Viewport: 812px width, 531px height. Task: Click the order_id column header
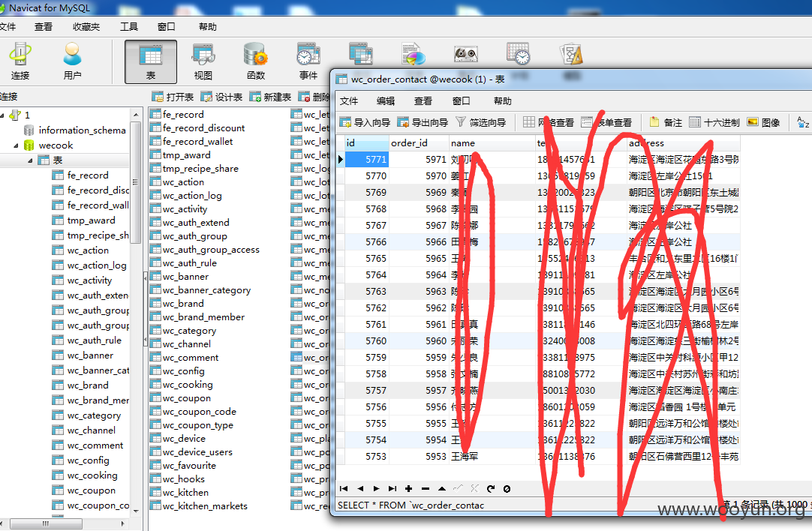pyautogui.click(x=419, y=142)
